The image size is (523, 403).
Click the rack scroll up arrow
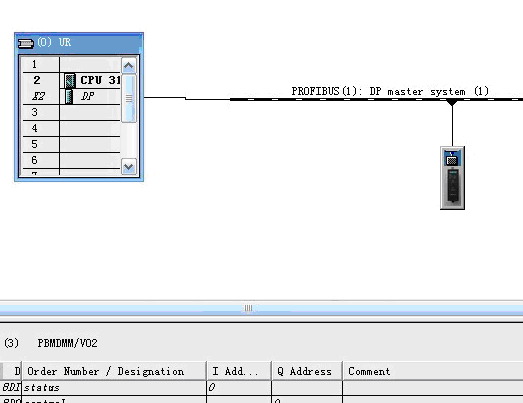[129, 66]
